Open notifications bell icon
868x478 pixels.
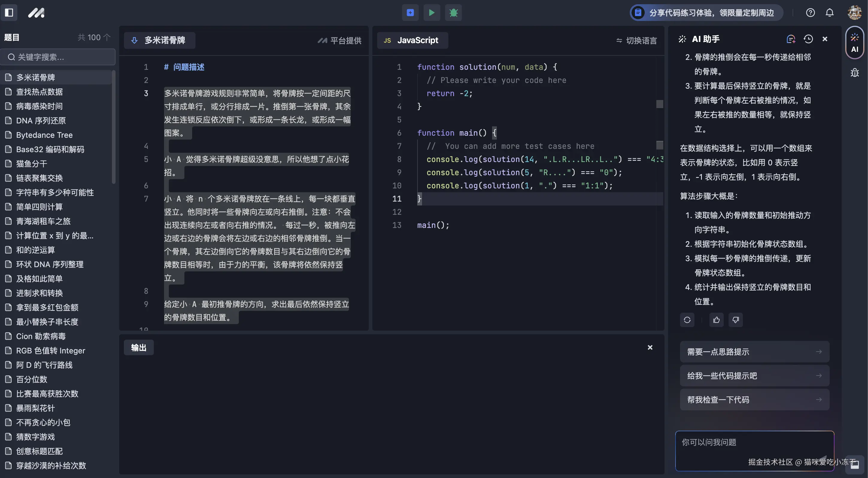830,13
